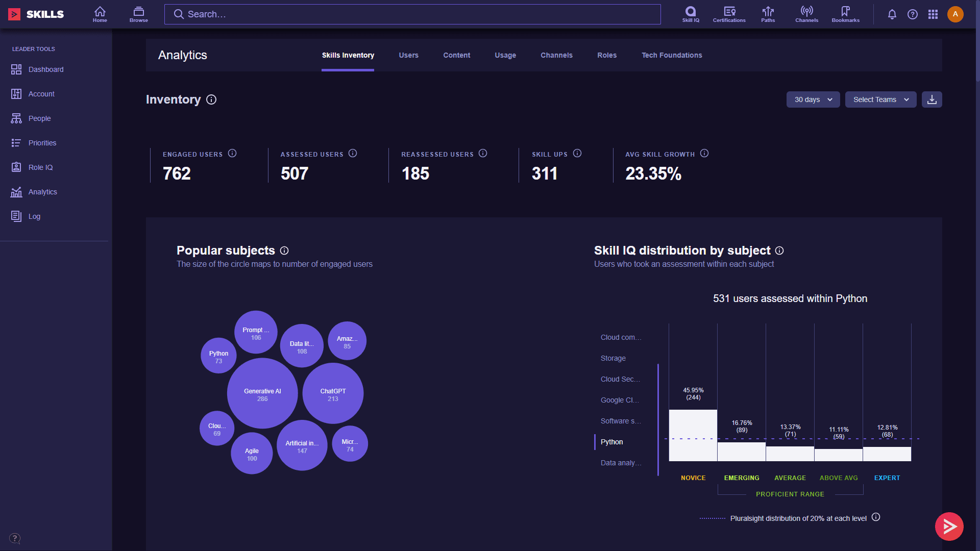This screenshot has width=980, height=551.
Task: Open the Browse icon
Action: coord(138,14)
